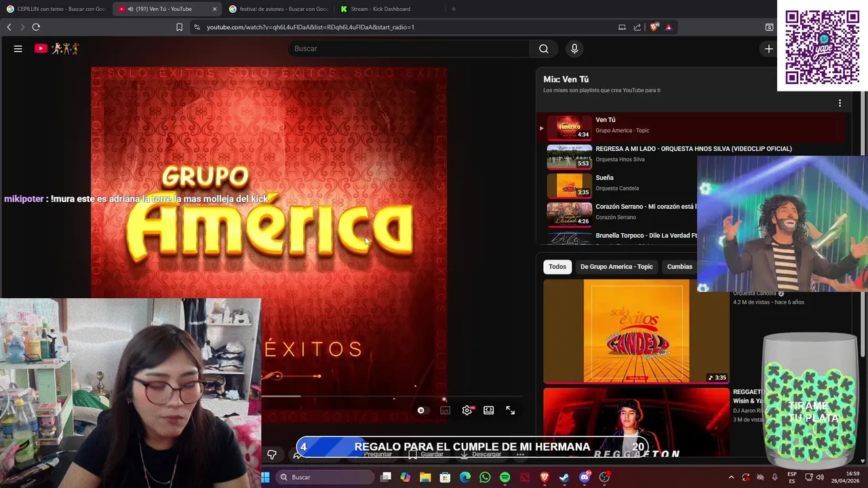The height and width of the screenshot is (488, 868).
Task: Open the Windows Start menu
Action: coord(265,477)
